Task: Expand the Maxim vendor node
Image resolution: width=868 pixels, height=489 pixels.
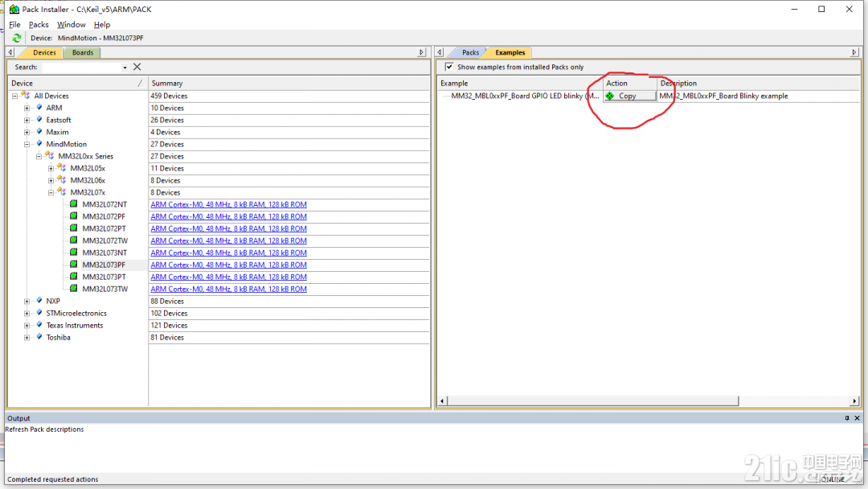Action: pos(27,133)
